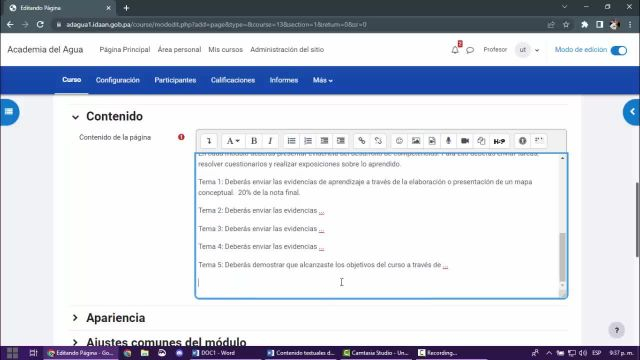Indent the selected paragraph
This screenshot has width=640, height=360.
(341, 141)
